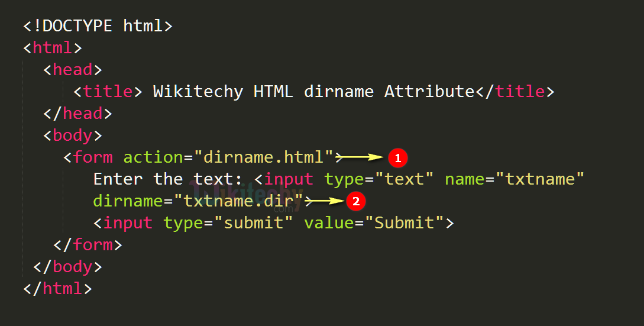Click the "dirname.html" value
The width and height of the screenshot is (644, 326).
click(x=263, y=157)
